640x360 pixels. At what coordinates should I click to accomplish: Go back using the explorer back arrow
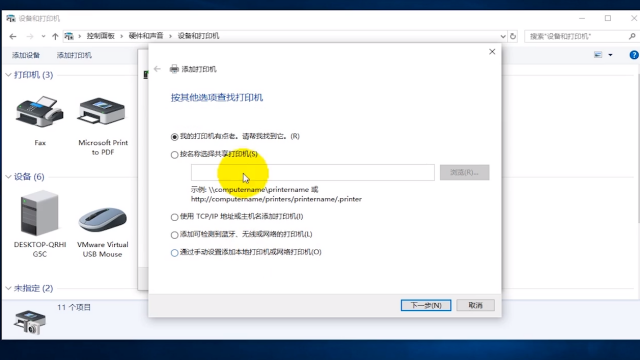[13, 36]
